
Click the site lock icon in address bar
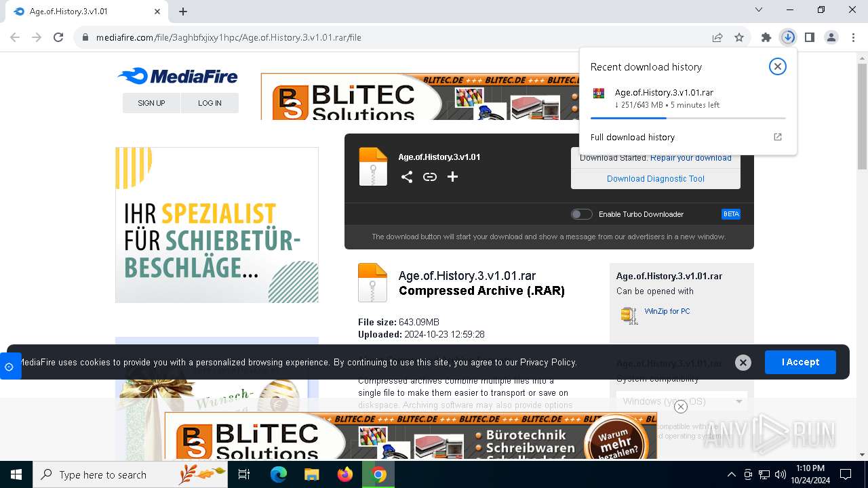[x=85, y=37]
